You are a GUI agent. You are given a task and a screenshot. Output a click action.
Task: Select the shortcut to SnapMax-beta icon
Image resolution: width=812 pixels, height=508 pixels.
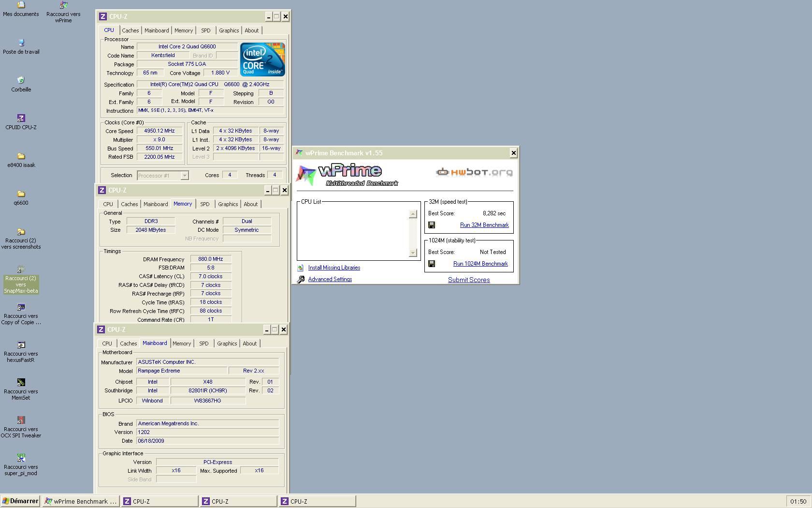21,269
